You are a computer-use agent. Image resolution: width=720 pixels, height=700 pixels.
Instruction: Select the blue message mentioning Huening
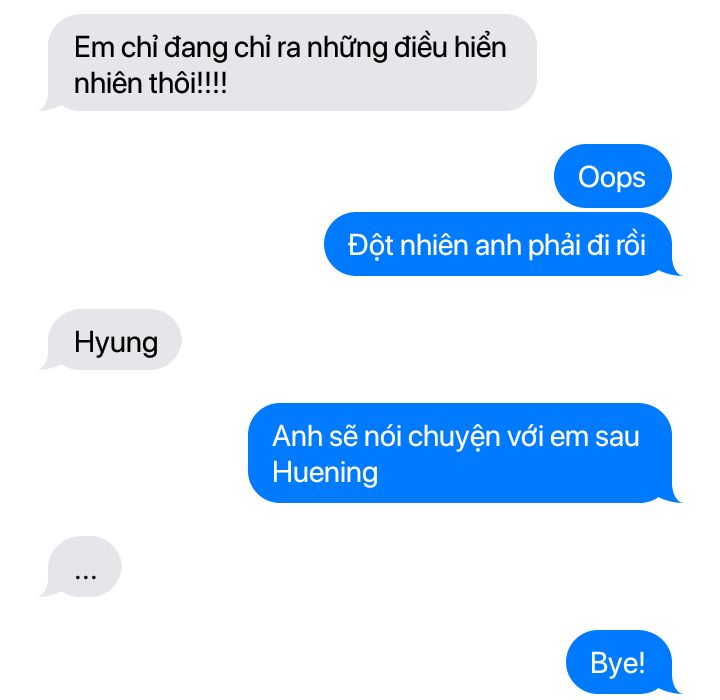pyautogui.click(x=463, y=453)
